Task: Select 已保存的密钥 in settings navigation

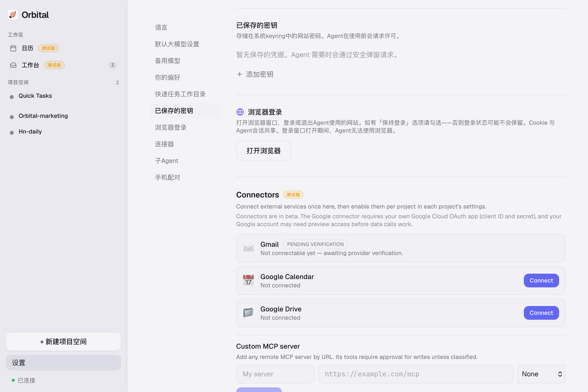Action: (185, 111)
